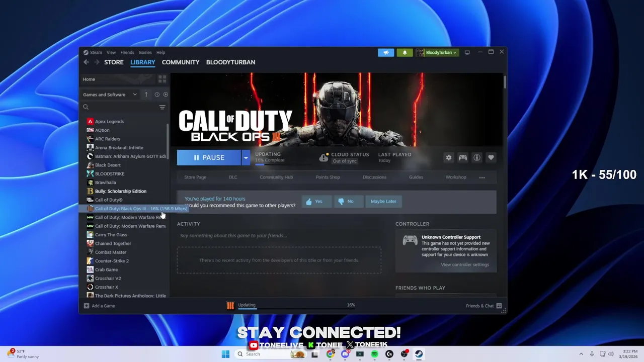The width and height of the screenshot is (644, 362).
Task: Click the cloud status warning icon
Action: click(324, 158)
